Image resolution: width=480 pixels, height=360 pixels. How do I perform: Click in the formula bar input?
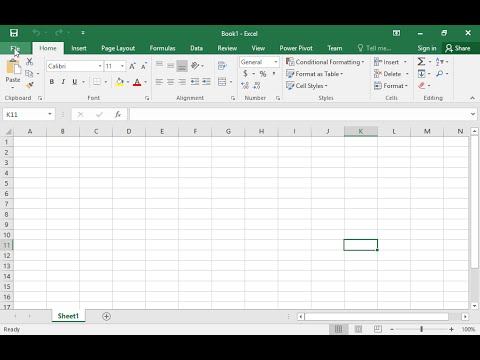[x=299, y=114]
